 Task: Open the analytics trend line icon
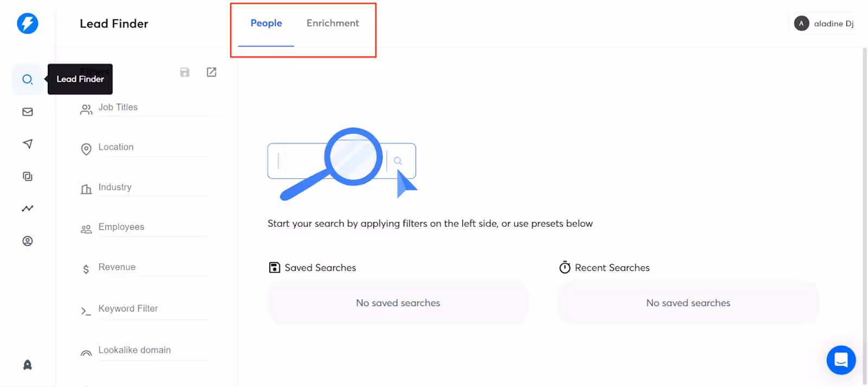pos(28,208)
